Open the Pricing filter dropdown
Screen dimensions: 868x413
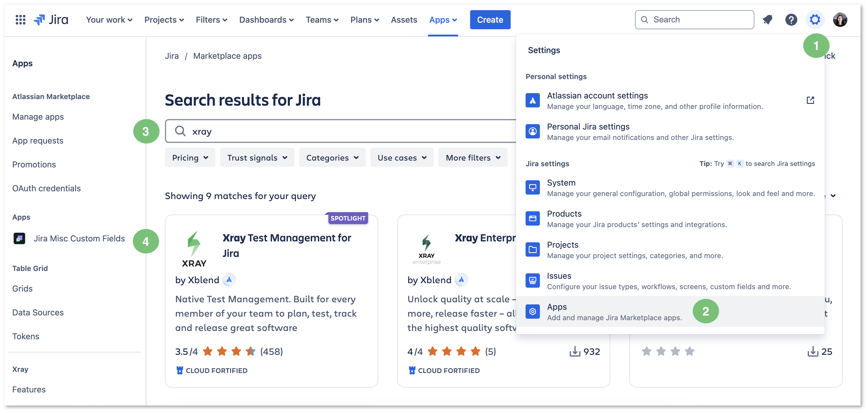coord(190,158)
